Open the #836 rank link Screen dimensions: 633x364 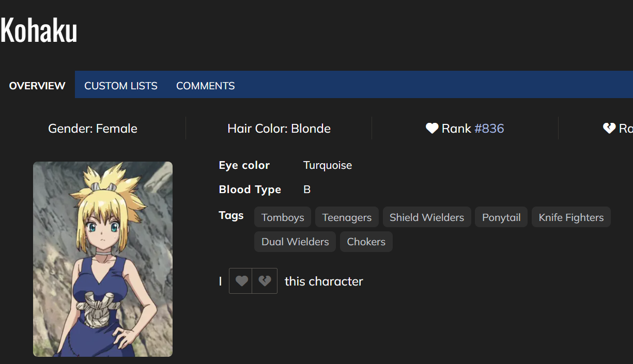coord(489,129)
